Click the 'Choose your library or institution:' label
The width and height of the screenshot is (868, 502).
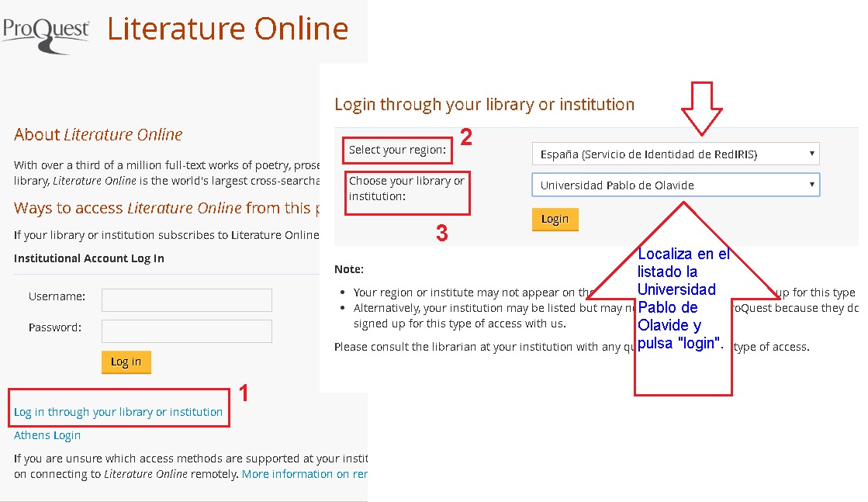click(x=406, y=189)
